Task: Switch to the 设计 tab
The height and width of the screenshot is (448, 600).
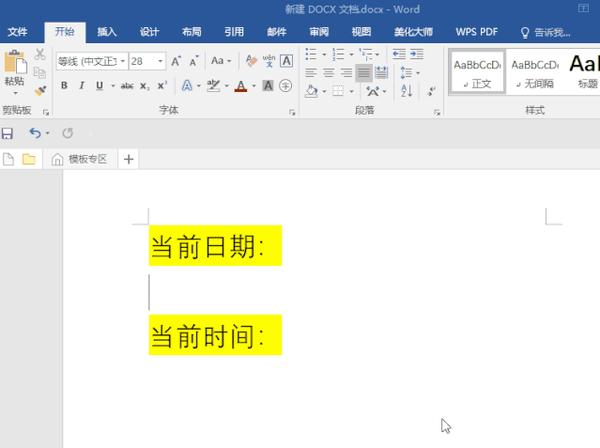Action: point(149,32)
